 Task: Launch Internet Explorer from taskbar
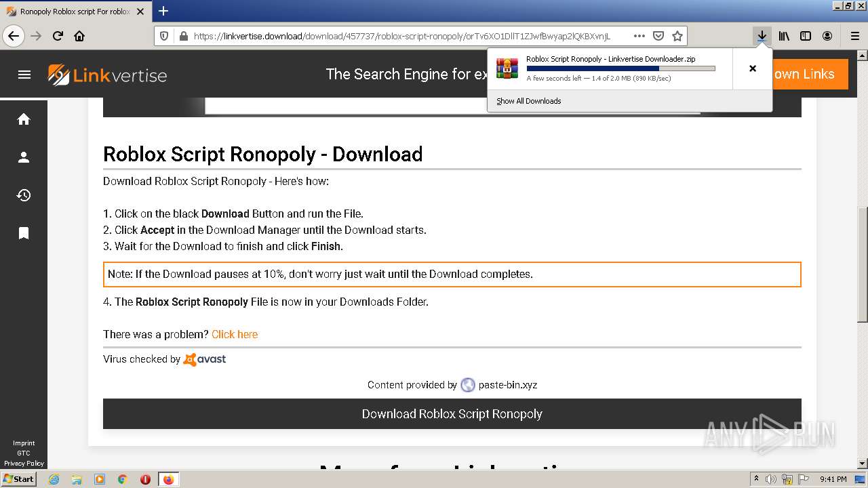(x=54, y=479)
